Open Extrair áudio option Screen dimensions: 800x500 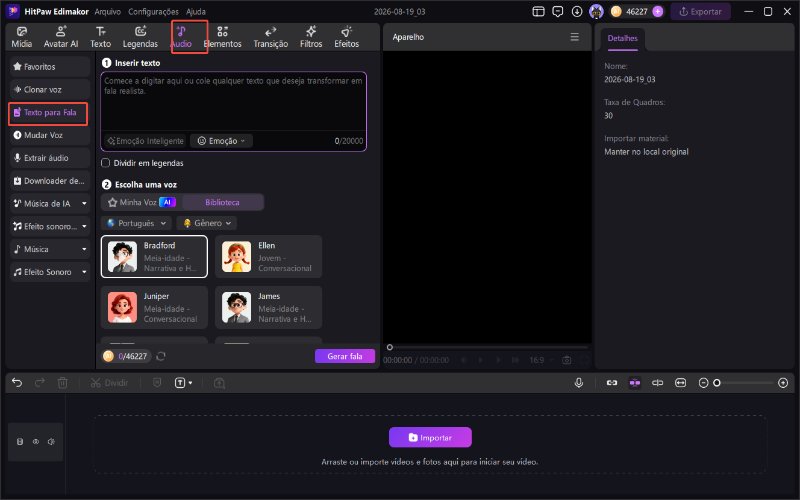pos(49,158)
